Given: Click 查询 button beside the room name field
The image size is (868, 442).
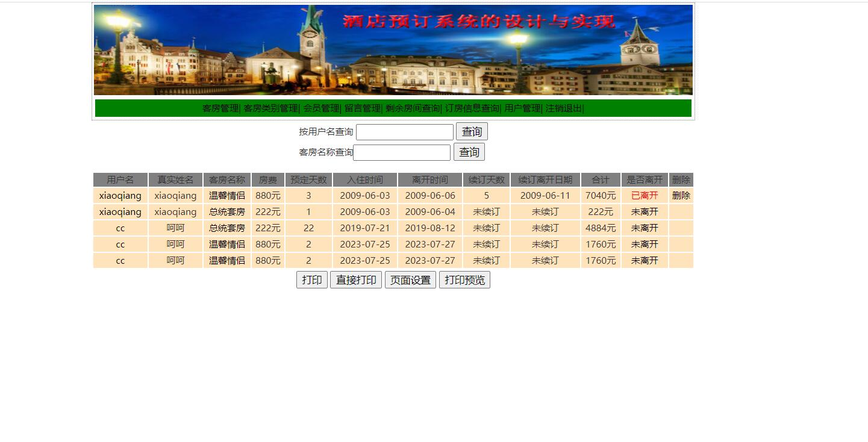Looking at the screenshot, I should (x=469, y=152).
